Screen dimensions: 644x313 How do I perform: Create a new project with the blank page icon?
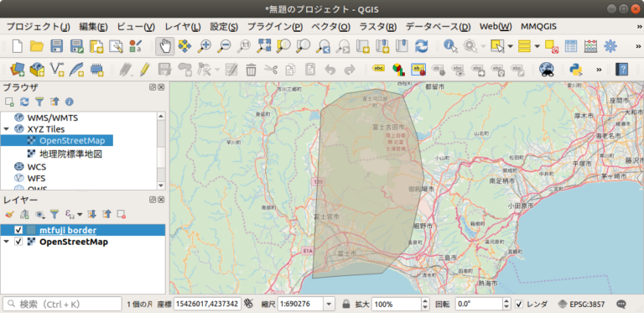point(18,45)
